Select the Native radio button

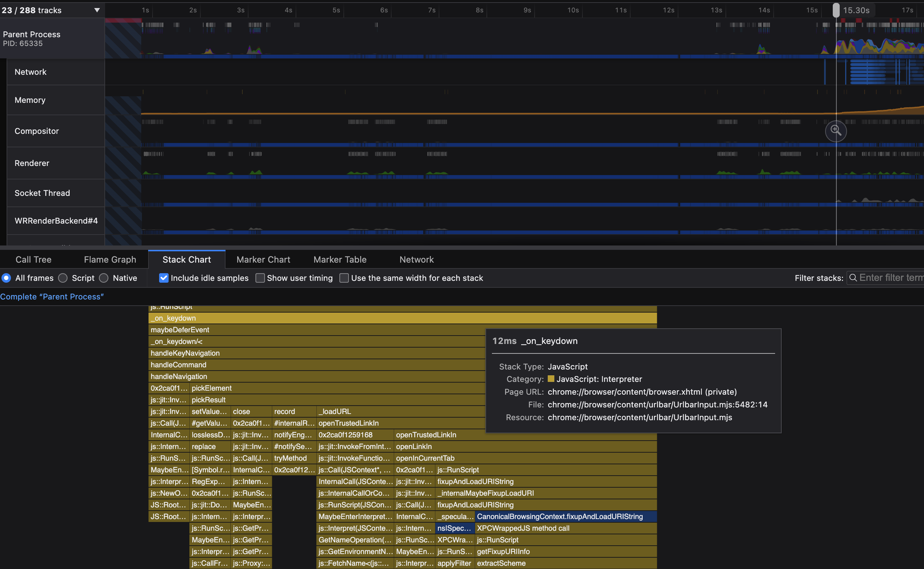(x=104, y=278)
